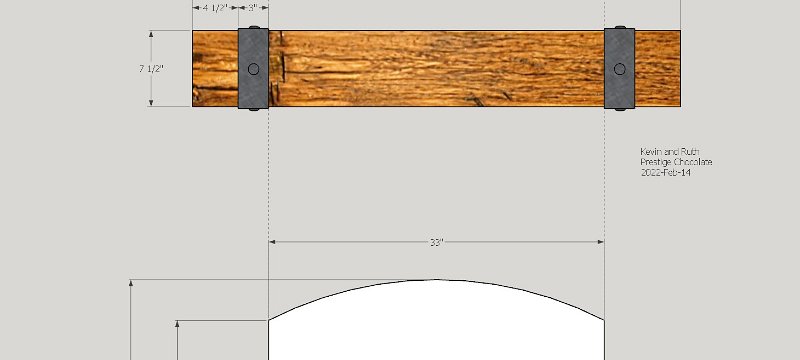Viewport: 800px width, 360px height.
Task: Select the beam end right of right bracket
Action: [658, 68]
